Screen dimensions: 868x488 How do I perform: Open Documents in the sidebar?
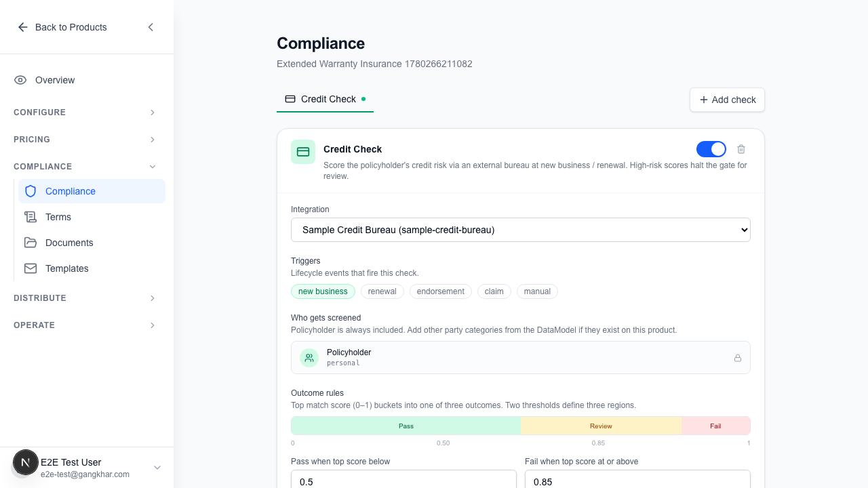click(92, 243)
